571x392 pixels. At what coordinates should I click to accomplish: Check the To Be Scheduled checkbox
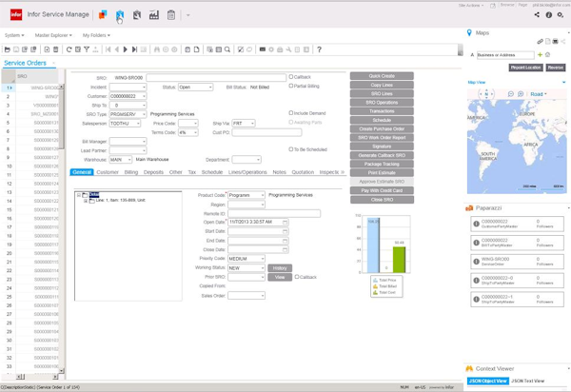click(x=291, y=149)
